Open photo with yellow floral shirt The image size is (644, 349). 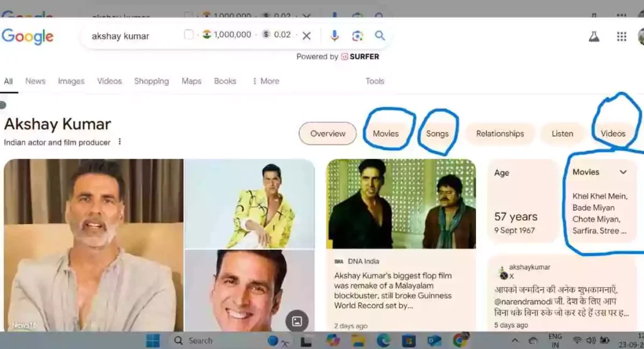tap(250, 204)
